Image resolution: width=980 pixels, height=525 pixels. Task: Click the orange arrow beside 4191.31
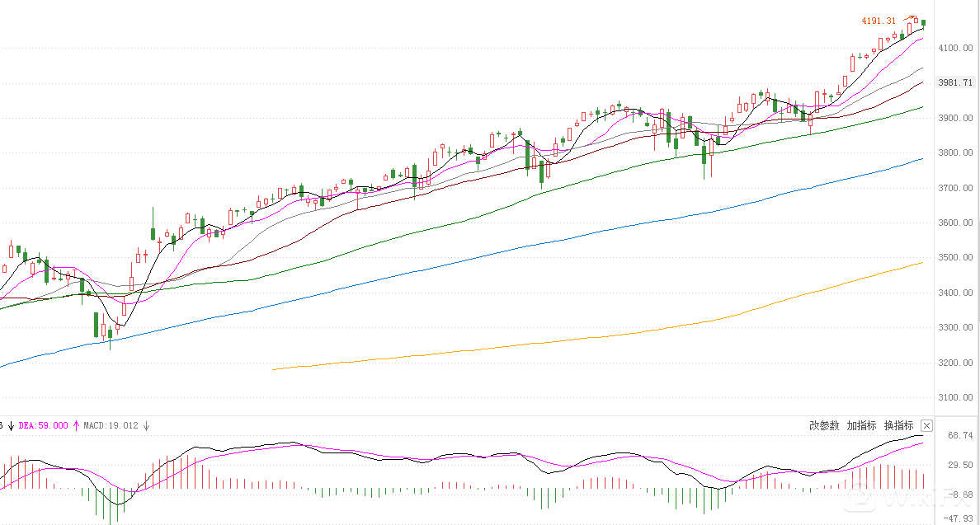(908, 17)
